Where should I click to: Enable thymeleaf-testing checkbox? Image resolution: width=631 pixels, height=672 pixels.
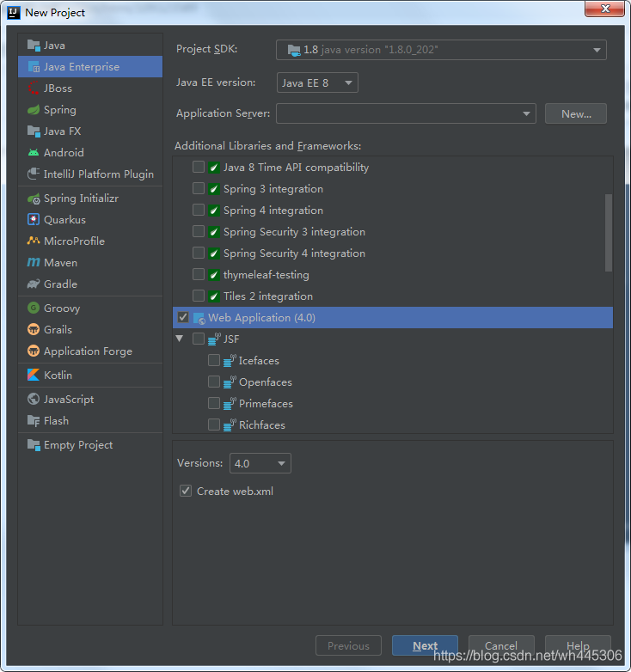(x=199, y=274)
